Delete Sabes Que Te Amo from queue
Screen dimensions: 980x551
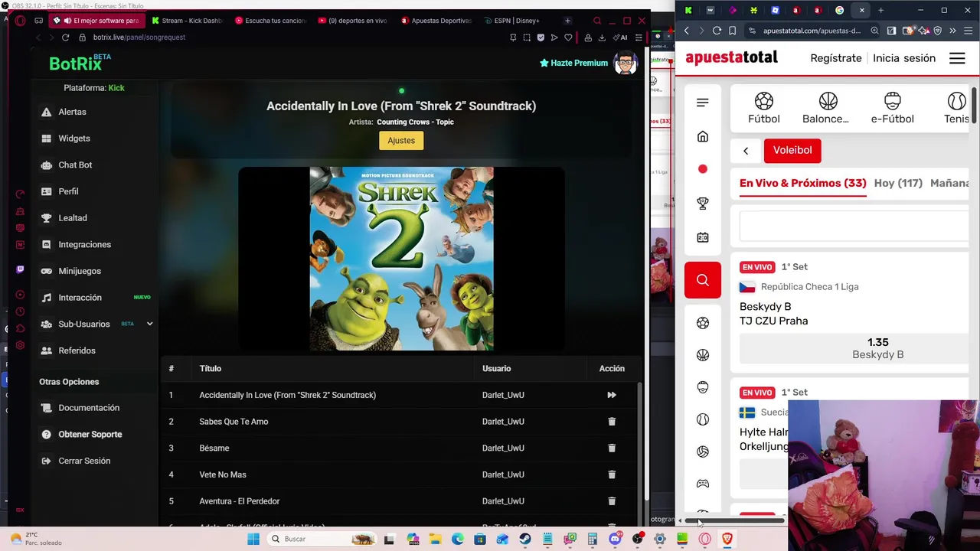(x=612, y=422)
